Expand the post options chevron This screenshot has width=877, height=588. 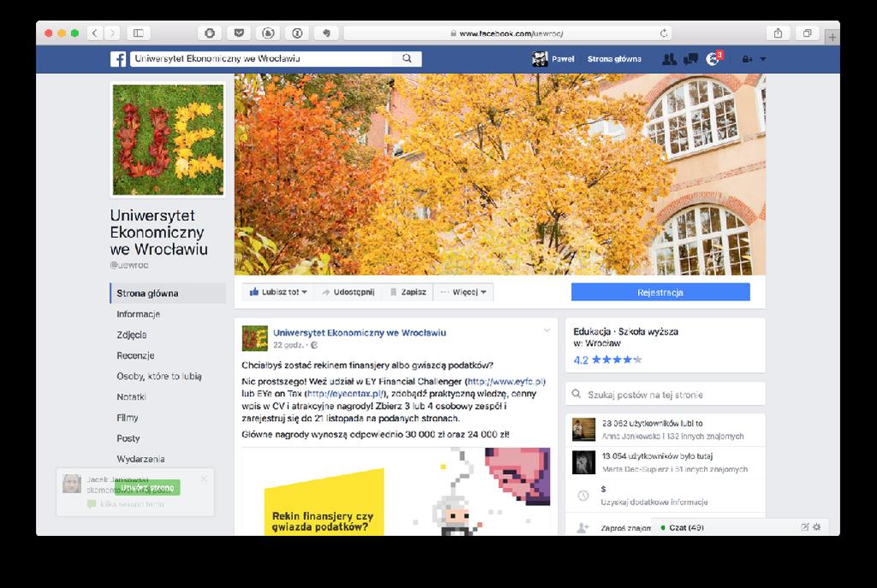(547, 330)
